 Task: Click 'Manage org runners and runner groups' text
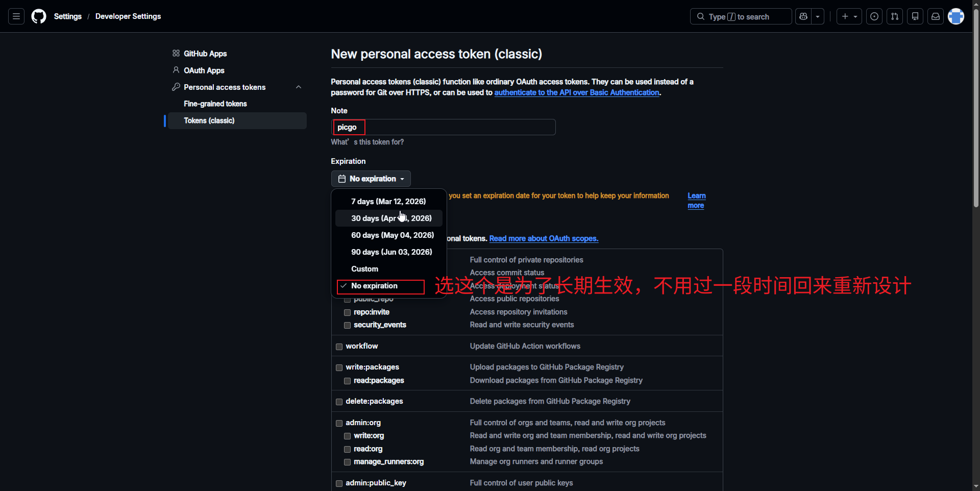(536, 461)
